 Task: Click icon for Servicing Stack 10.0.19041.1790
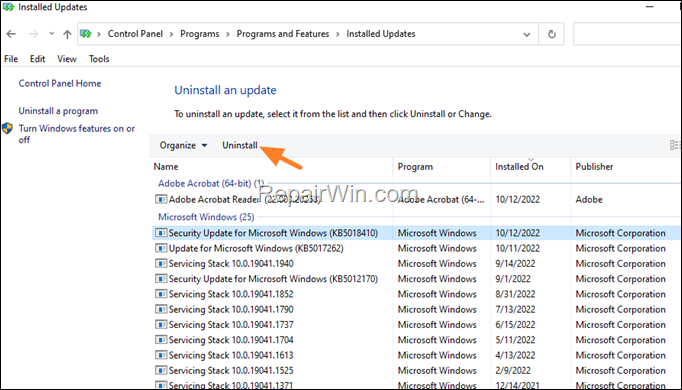pyautogui.click(x=161, y=309)
